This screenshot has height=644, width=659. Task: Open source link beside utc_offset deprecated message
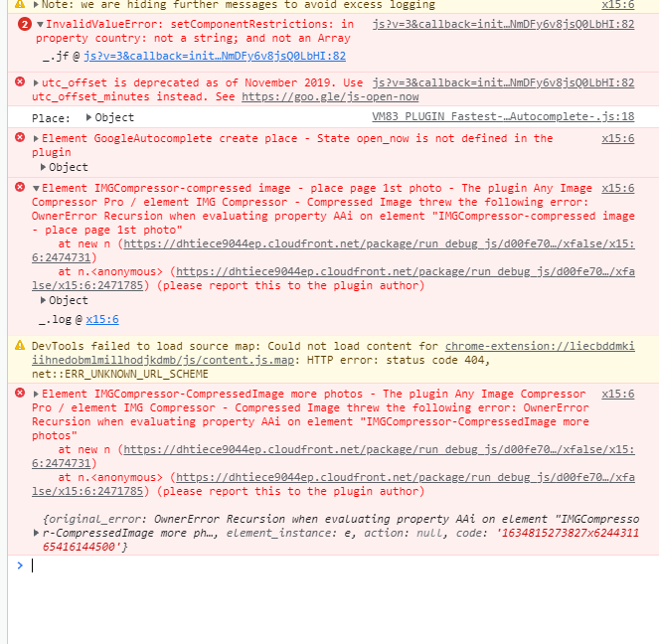click(503, 82)
